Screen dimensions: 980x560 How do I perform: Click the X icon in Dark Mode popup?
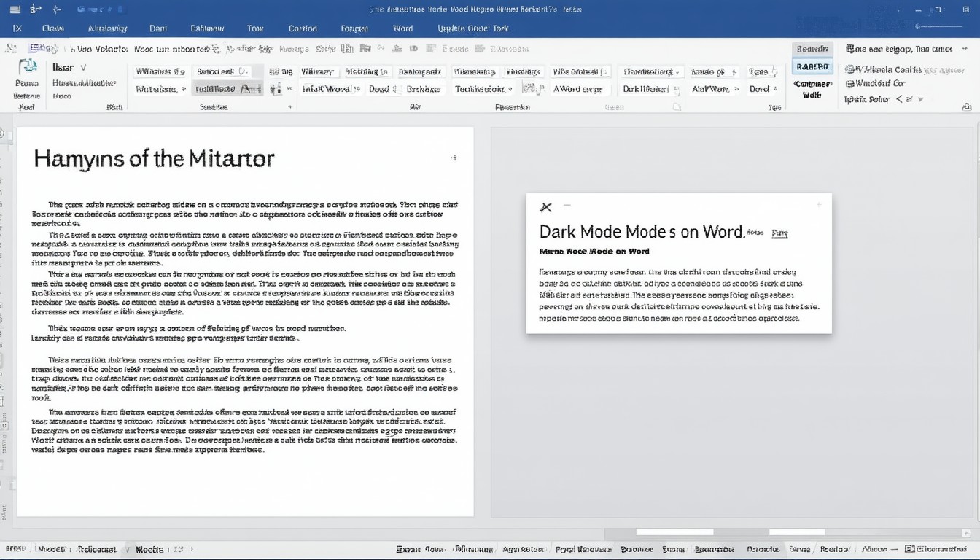pyautogui.click(x=545, y=208)
